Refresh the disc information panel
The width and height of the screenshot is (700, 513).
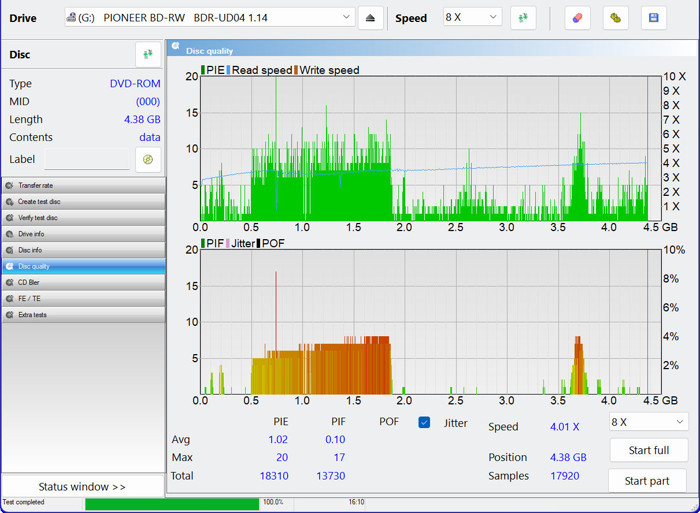coord(148,55)
